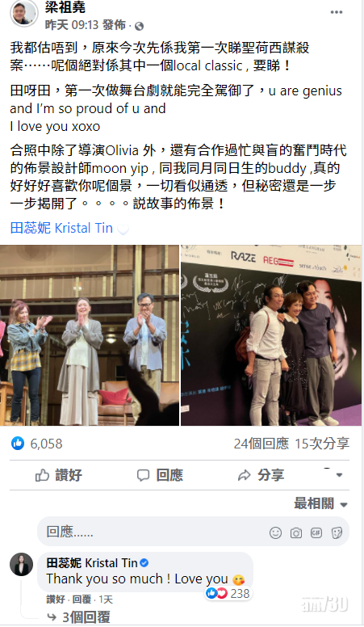Open the post options three-dot menu
Image resolution: width=364 pixels, height=627 pixels.
click(x=337, y=12)
